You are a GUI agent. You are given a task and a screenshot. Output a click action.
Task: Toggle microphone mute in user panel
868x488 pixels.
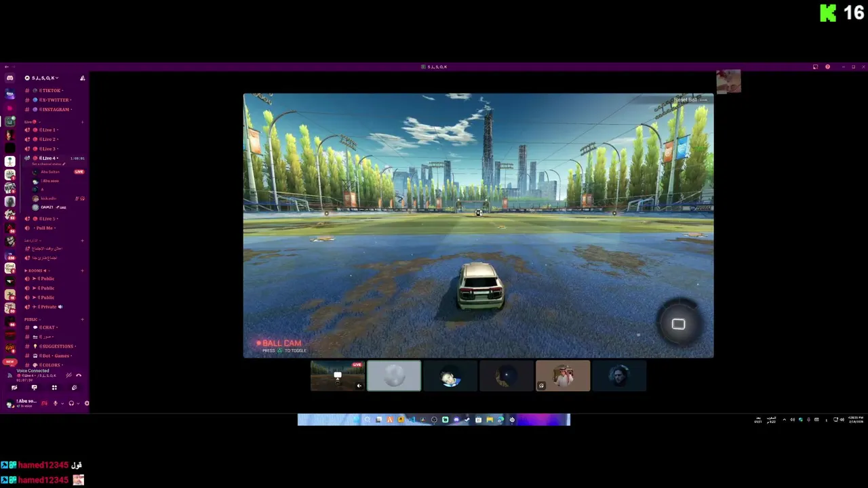coord(56,403)
